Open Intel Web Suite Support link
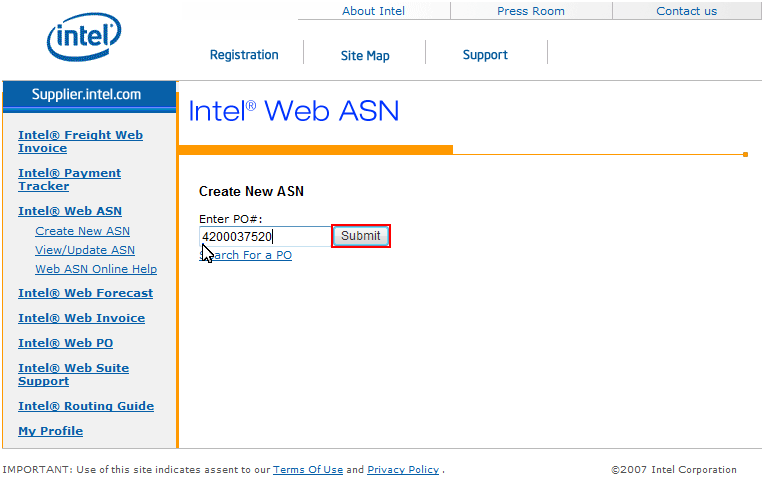The width and height of the screenshot is (765, 479). pyautogui.click(x=74, y=375)
